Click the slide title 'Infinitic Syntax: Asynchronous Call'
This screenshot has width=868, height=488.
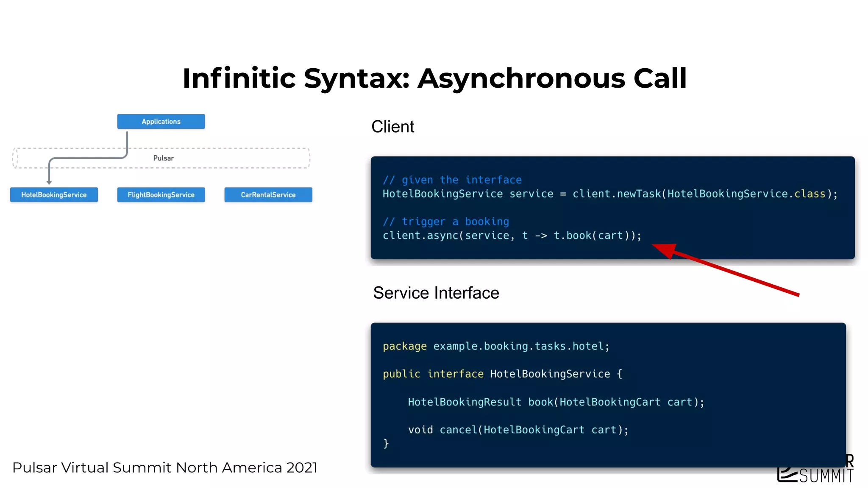tap(434, 78)
